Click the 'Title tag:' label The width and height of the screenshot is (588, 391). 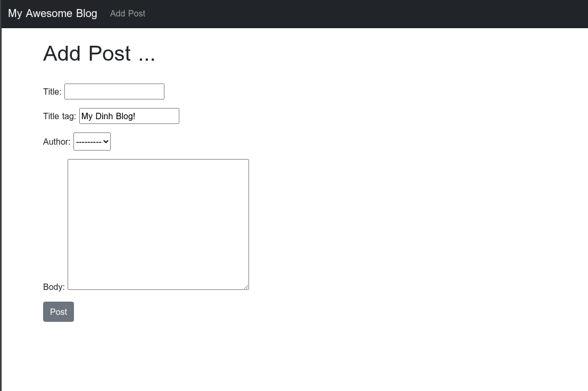pyautogui.click(x=60, y=116)
